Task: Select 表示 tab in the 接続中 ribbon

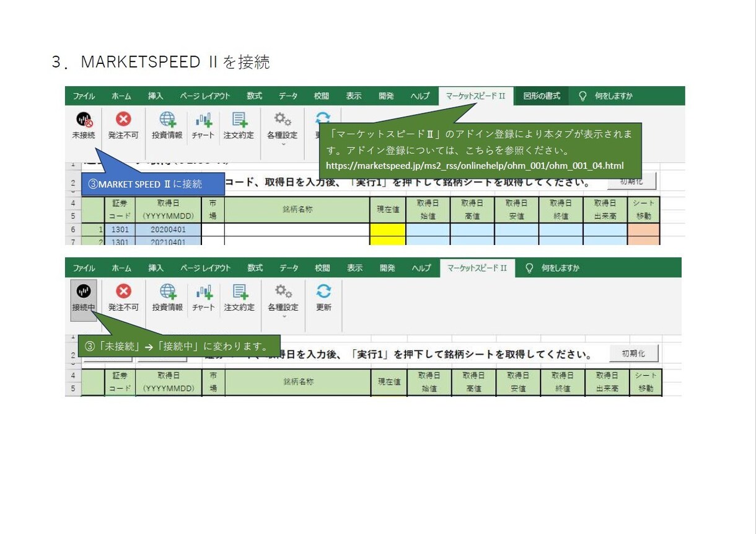Action: 354,268
